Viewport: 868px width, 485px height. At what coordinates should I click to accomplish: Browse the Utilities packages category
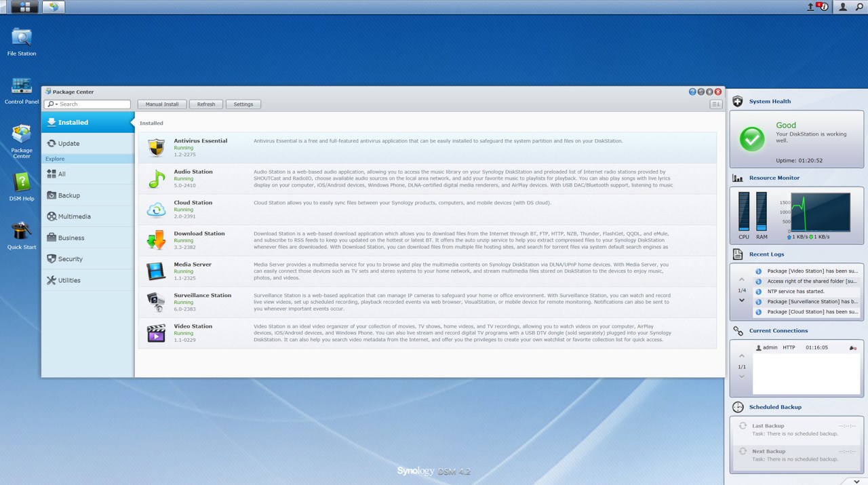87,280
